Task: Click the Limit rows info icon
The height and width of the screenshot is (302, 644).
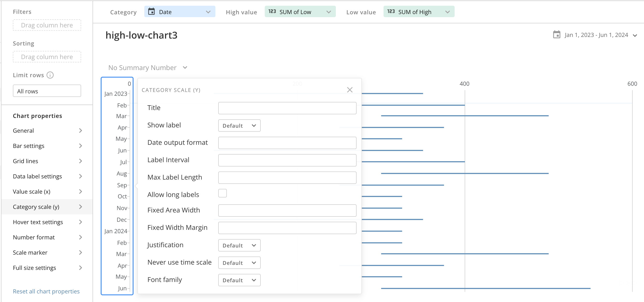Action: tap(50, 75)
